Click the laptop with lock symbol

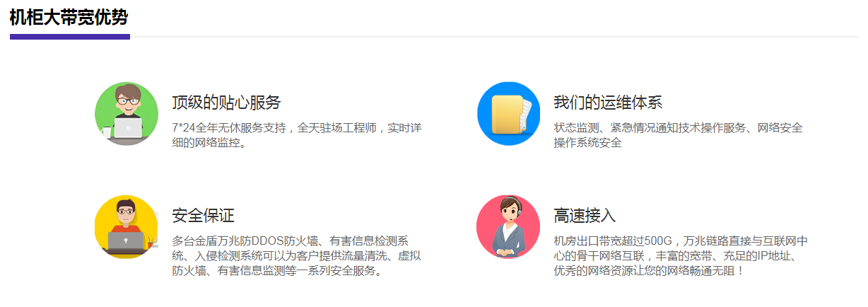pos(127,242)
